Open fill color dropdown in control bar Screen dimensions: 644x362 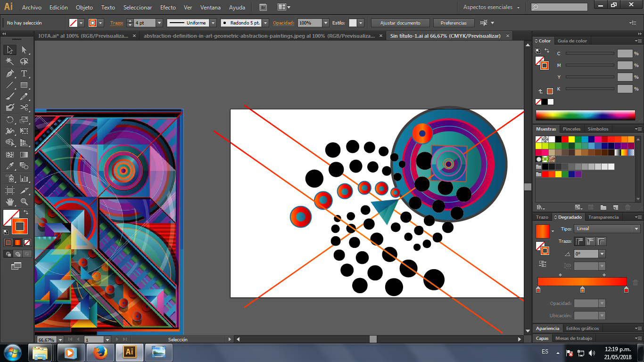coord(81,23)
